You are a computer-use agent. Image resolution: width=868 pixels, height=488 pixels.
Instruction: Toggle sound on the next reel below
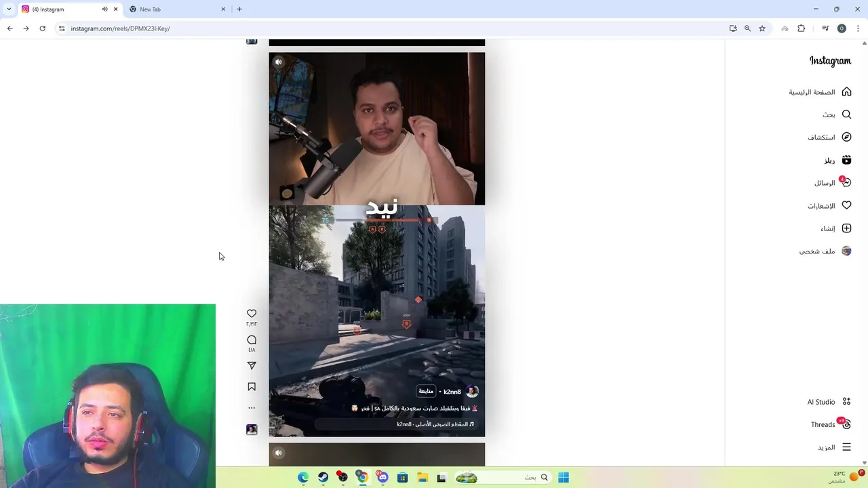tap(278, 453)
